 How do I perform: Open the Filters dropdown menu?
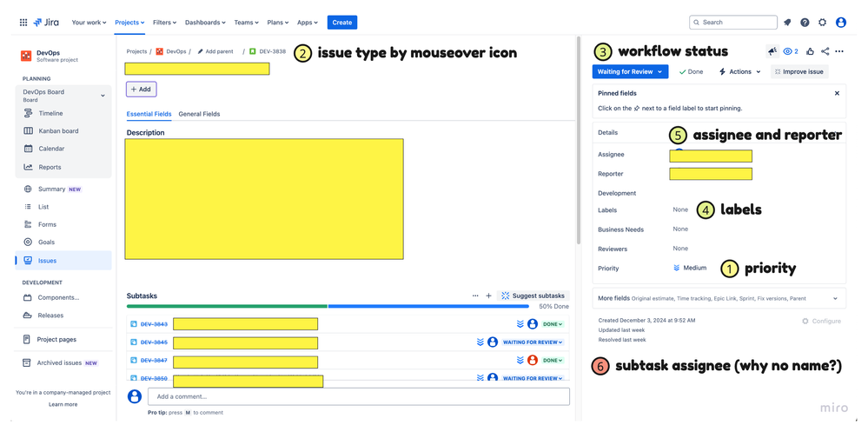click(164, 23)
